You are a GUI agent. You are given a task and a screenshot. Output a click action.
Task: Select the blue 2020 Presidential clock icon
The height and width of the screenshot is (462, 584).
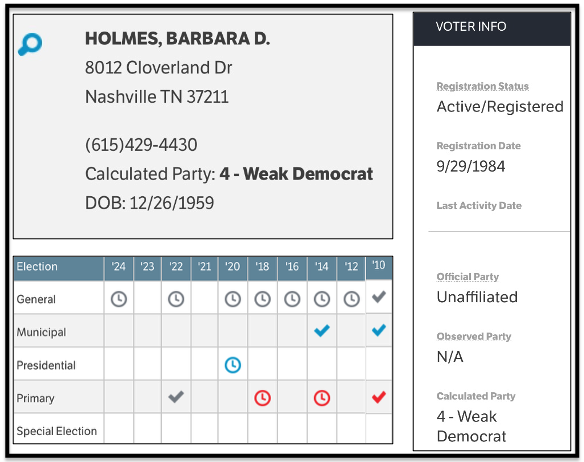click(x=233, y=365)
